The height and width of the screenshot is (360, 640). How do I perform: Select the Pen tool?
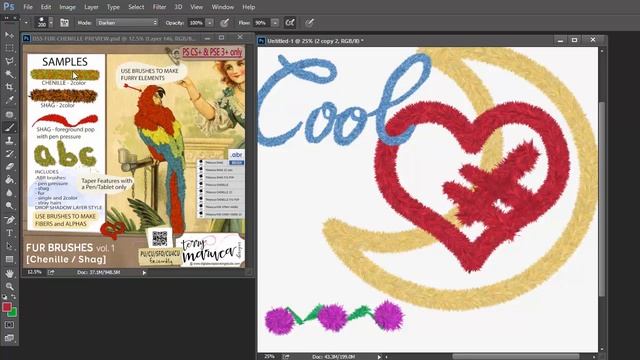[x=9, y=220]
